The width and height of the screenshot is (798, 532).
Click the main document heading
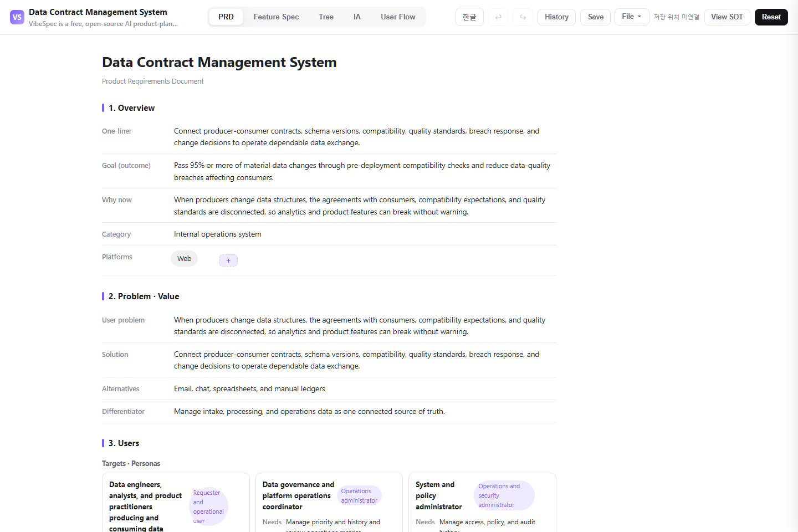[x=219, y=63]
